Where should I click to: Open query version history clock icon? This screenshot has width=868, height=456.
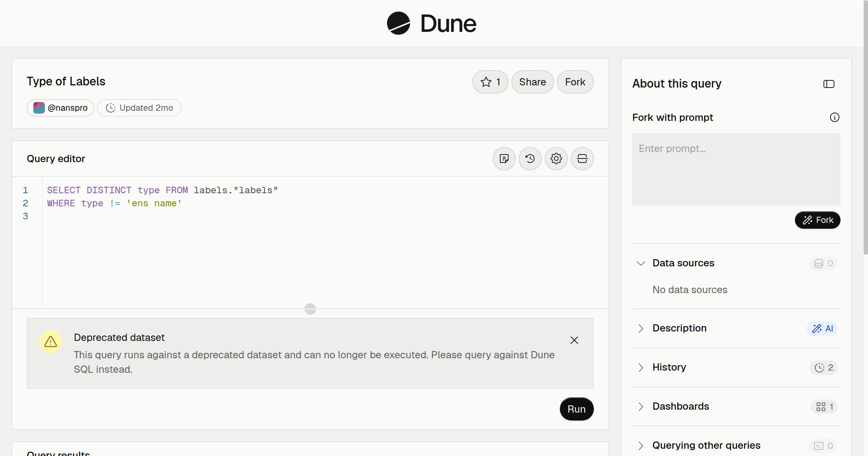pos(530,159)
